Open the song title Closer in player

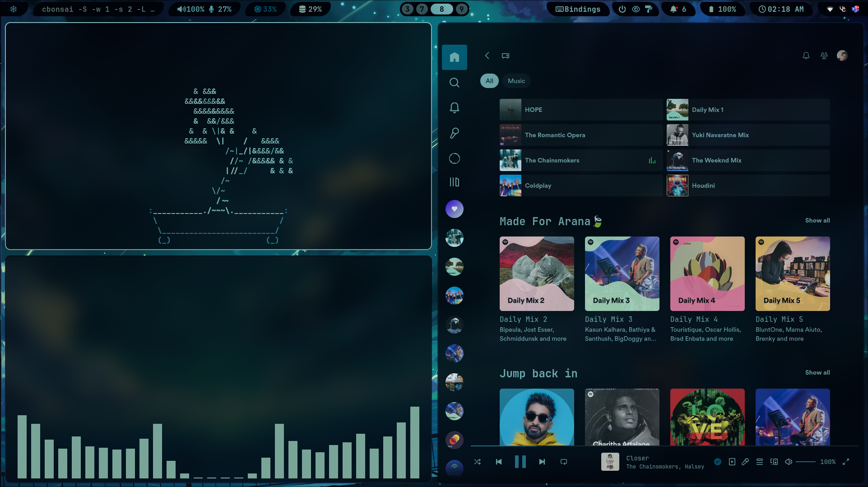(637, 458)
